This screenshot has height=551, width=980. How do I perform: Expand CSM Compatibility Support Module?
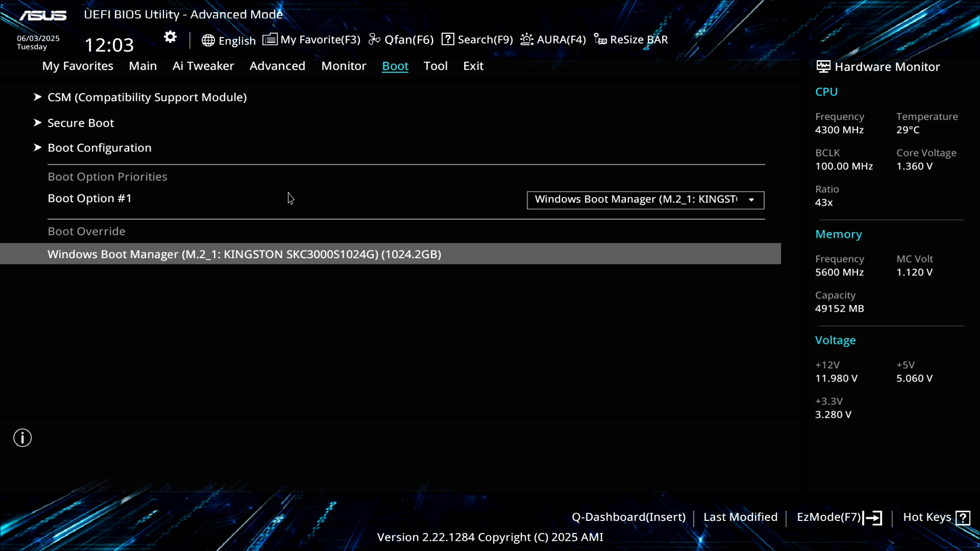146,97
